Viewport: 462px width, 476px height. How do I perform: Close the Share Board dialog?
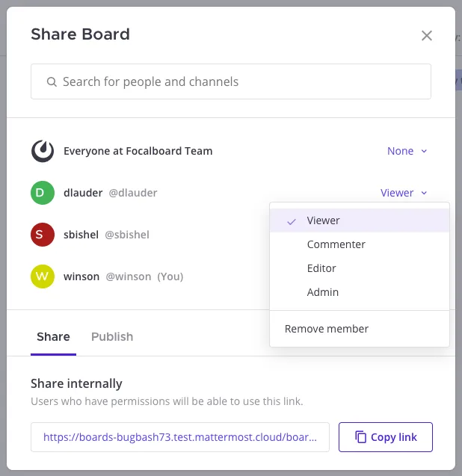426,36
